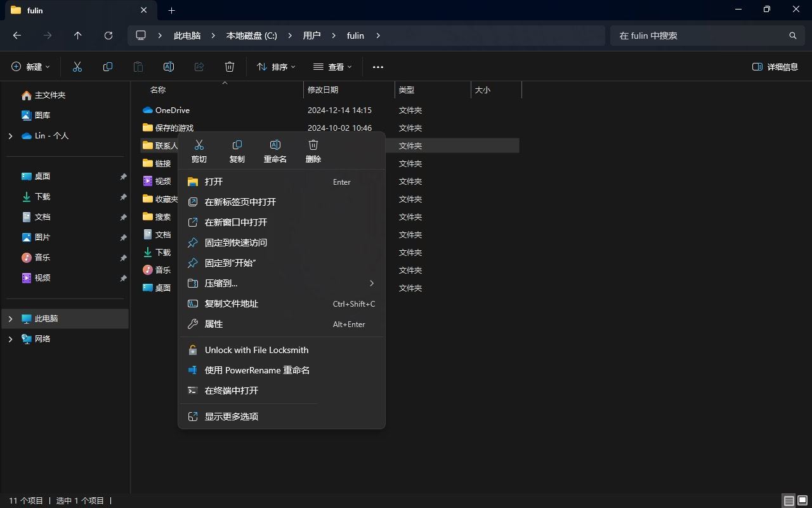
Task: Click the Paste icon in the toolbar
Action: click(x=138, y=67)
